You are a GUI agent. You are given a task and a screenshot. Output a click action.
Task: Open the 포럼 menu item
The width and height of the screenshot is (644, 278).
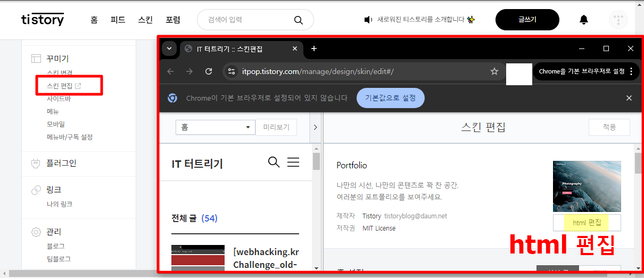click(173, 20)
